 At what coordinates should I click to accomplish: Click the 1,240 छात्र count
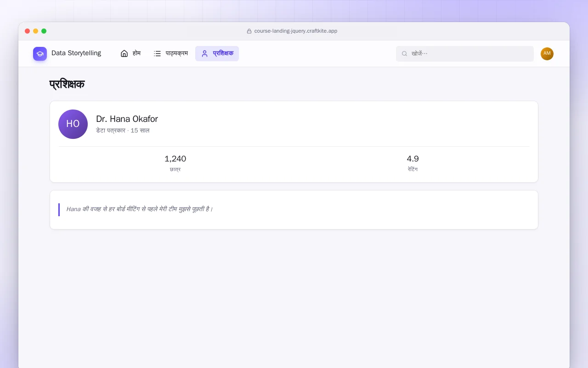click(x=175, y=159)
